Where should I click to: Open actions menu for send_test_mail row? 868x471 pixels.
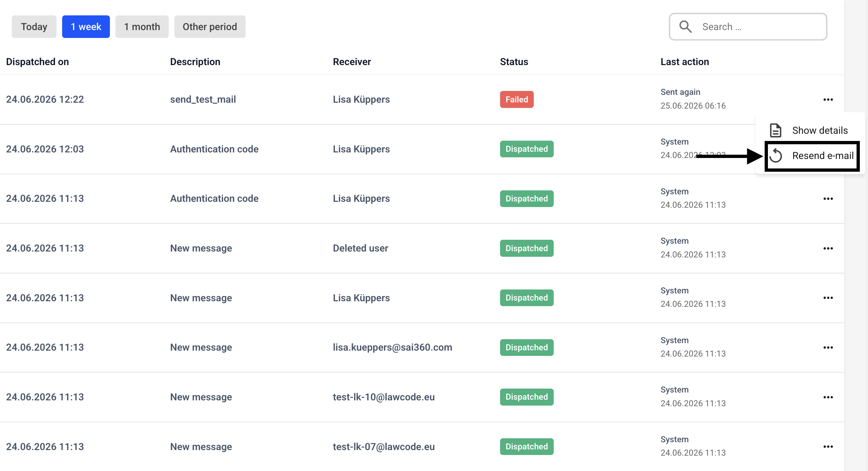pos(828,99)
